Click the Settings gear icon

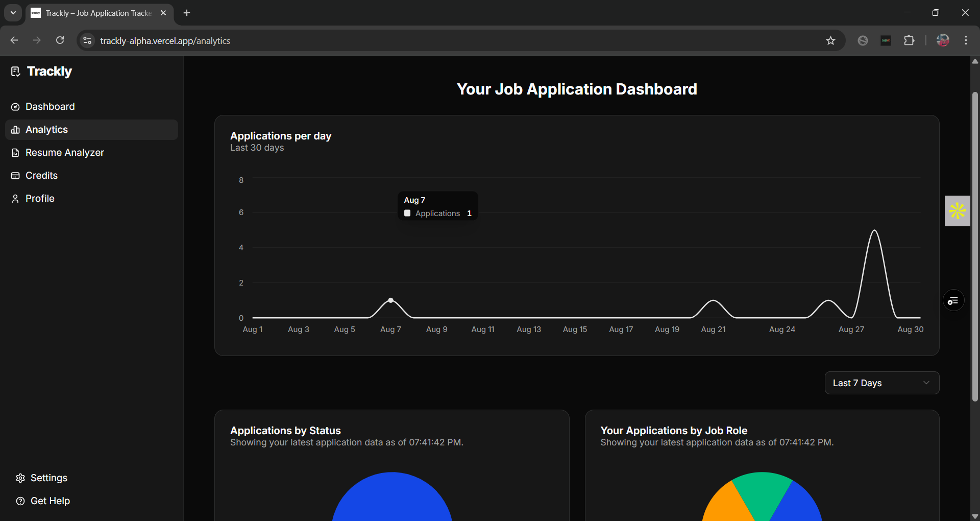pyautogui.click(x=20, y=478)
